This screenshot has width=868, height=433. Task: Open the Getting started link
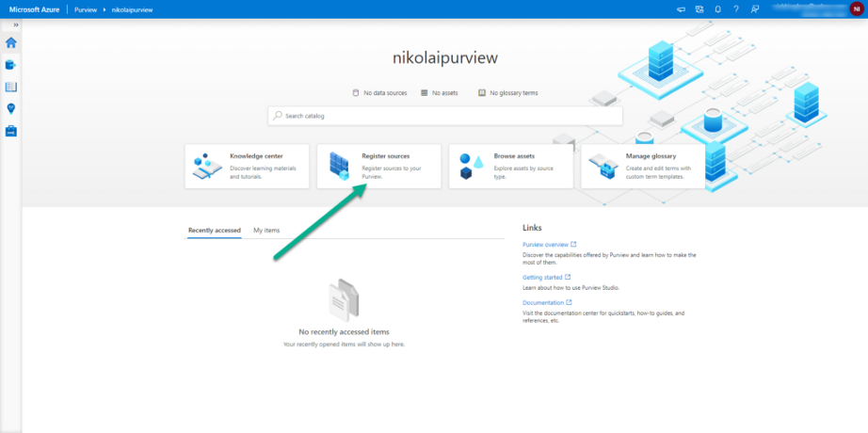point(542,278)
